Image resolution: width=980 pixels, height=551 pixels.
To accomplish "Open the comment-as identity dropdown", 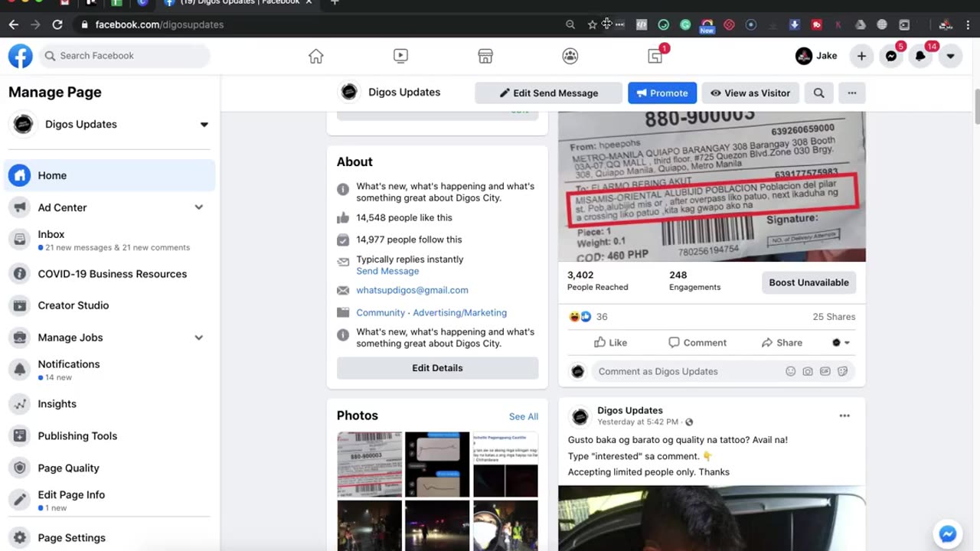I will point(841,343).
